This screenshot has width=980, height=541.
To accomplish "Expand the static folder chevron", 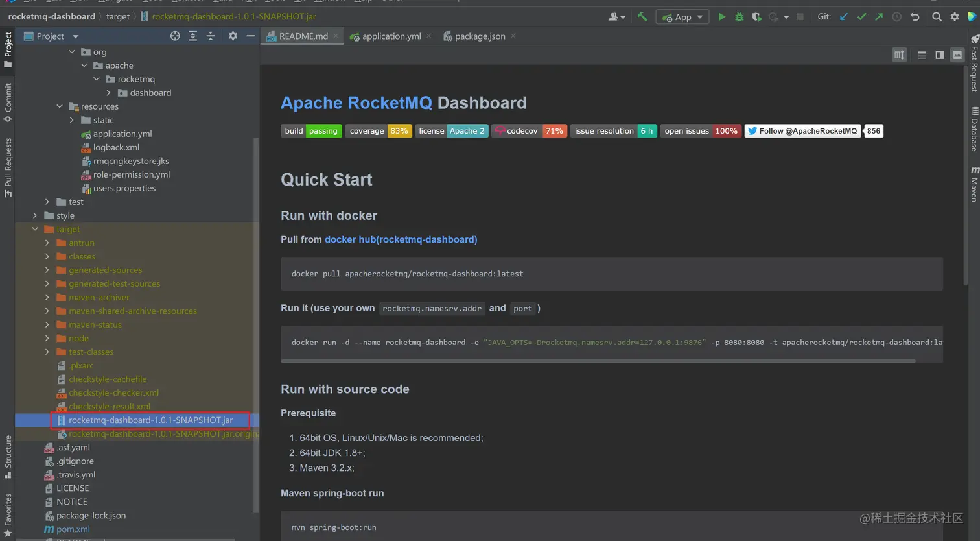I will pyautogui.click(x=72, y=120).
